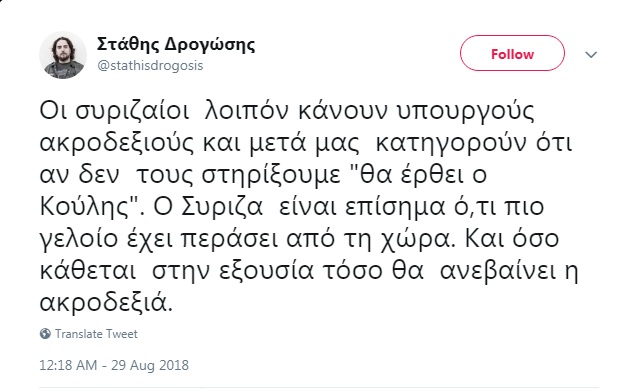Click the quoted phrase "θα έρθει ο
634x389 pixels.
tap(417, 174)
